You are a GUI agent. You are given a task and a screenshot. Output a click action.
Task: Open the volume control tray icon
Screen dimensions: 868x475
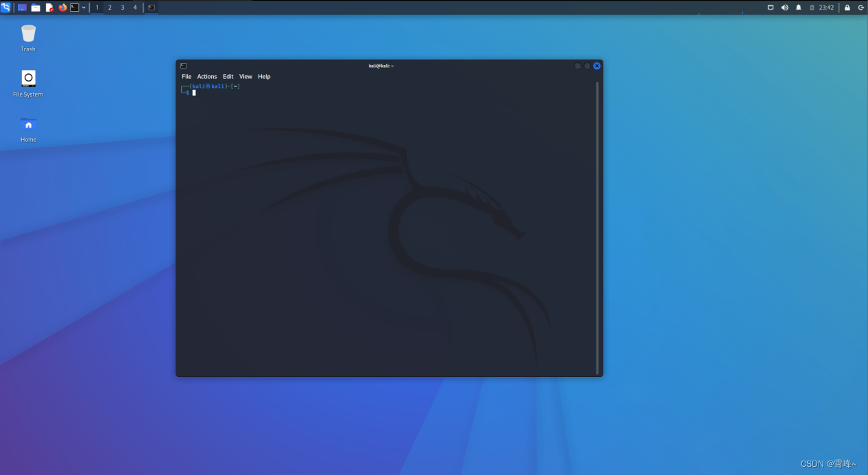pos(784,8)
